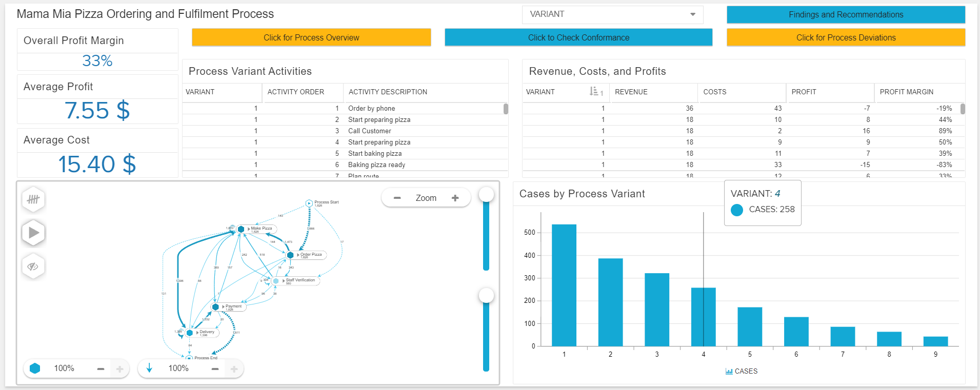
Task: Expand the Make Pizza node
Action: click(x=249, y=229)
